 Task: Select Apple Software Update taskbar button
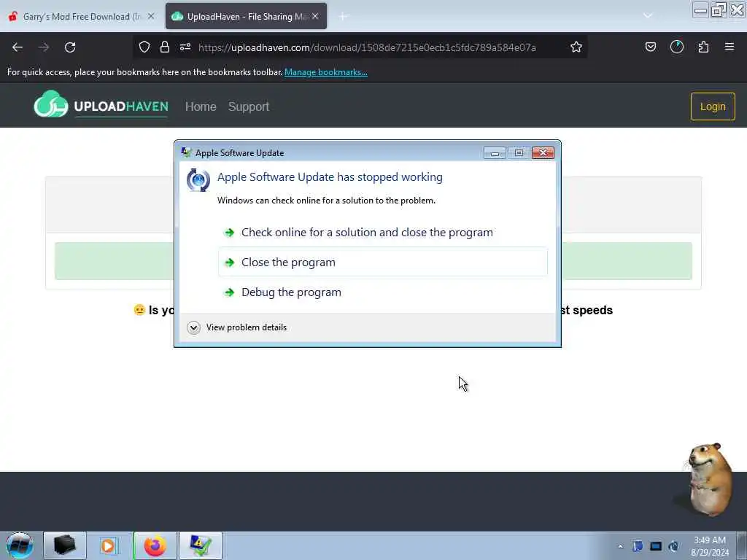pyautogui.click(x=201, y=545)
